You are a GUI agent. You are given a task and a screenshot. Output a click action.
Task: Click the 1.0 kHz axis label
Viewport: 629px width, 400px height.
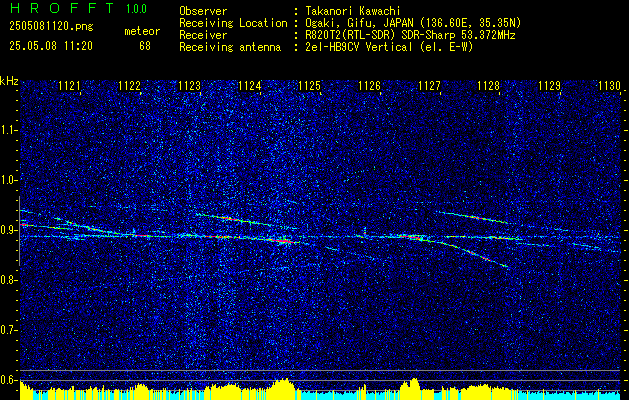click(x=8, y=180)
